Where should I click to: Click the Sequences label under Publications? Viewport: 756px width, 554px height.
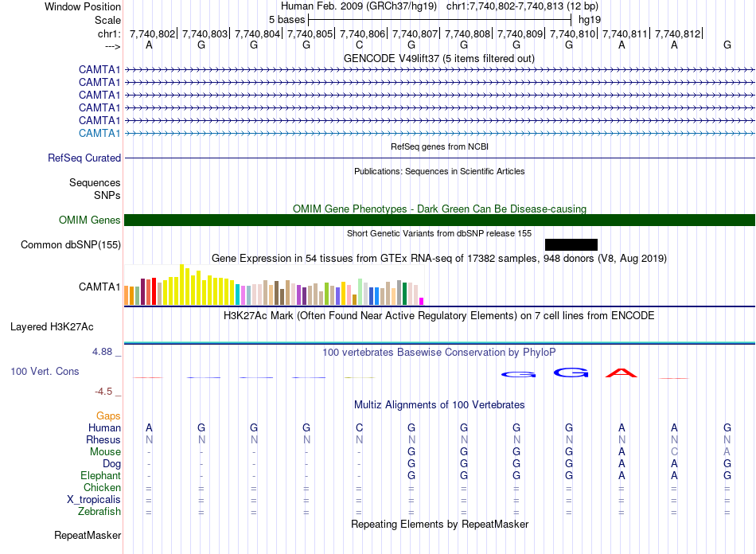tap(95, 183)
